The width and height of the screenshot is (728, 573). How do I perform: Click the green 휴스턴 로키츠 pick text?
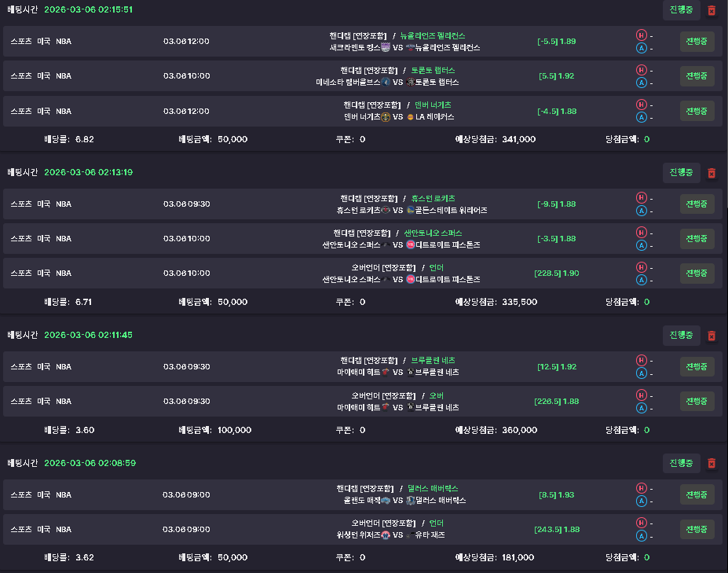click(x=433, y=198)
